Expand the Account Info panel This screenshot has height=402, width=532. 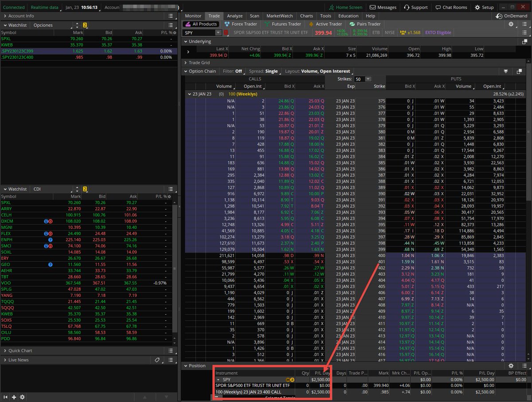click(4, 16)
